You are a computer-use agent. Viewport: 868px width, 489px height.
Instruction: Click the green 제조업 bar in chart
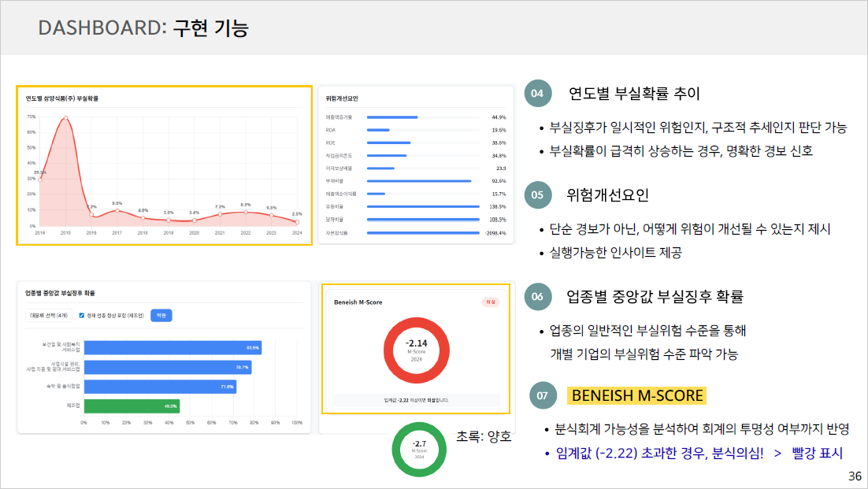tap(132, 406)
